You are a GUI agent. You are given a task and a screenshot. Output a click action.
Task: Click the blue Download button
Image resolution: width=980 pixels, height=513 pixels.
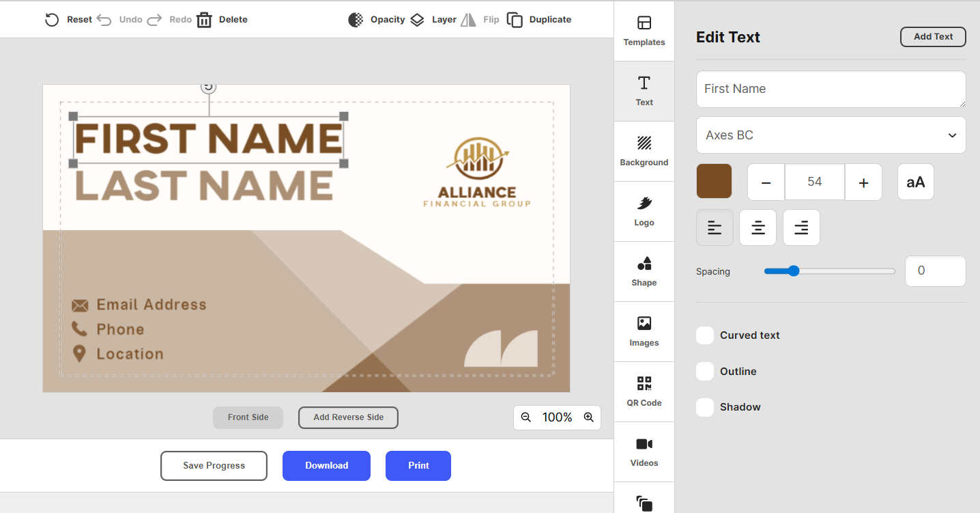326,466
